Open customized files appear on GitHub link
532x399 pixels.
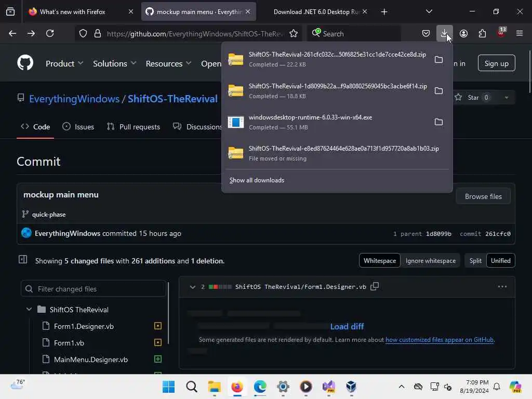pyautogui.click(x=440, y=340)
